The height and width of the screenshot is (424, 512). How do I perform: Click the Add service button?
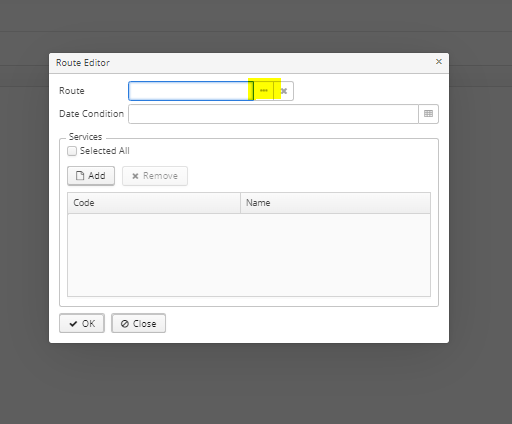pyautogui.click(x=91, y=176)
